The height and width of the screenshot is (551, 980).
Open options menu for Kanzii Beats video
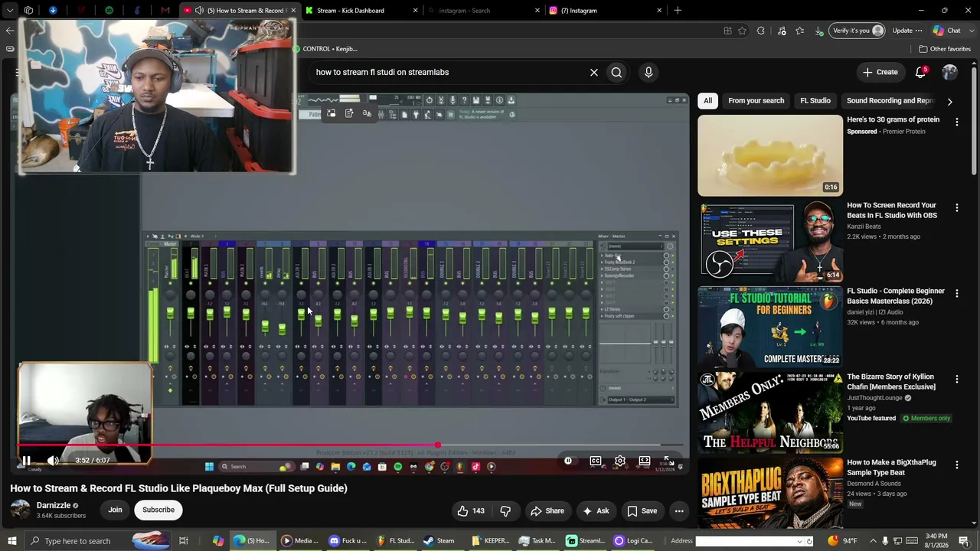click(x=956, y=207)
